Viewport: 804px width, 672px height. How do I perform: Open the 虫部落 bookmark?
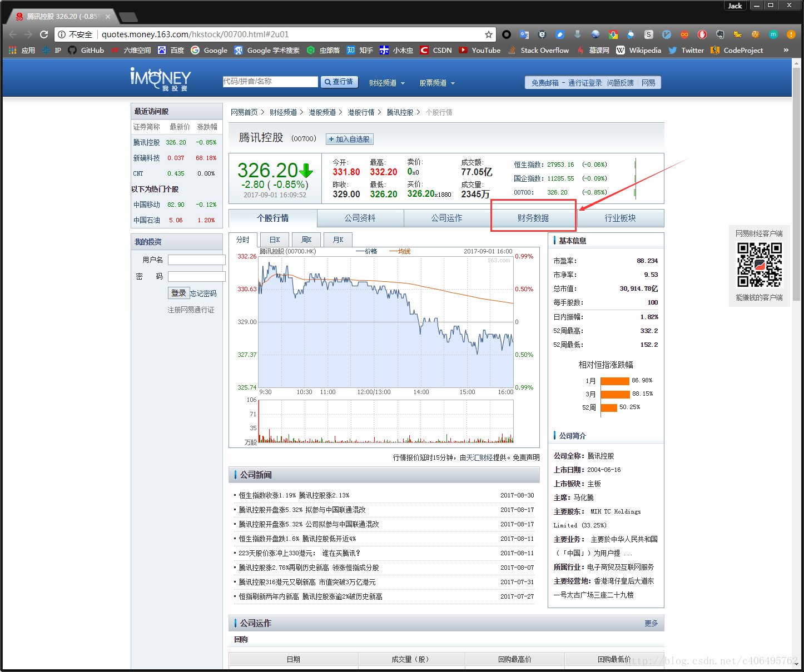pos(323,50)
